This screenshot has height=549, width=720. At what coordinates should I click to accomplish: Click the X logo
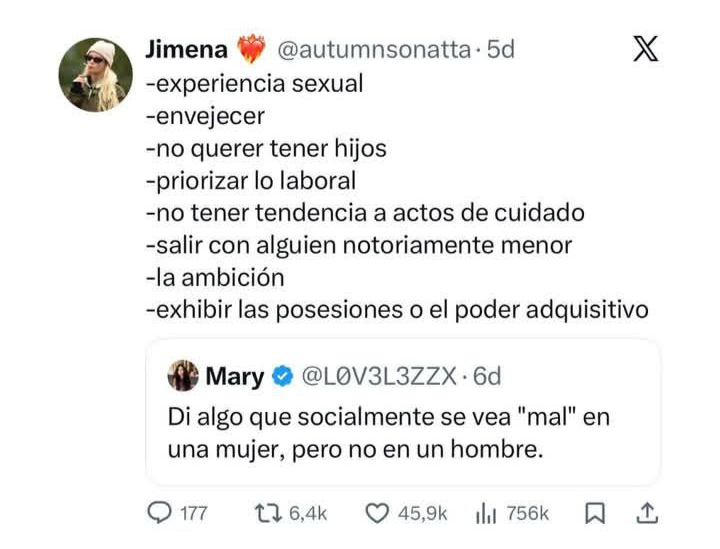(x=645, y=49)
